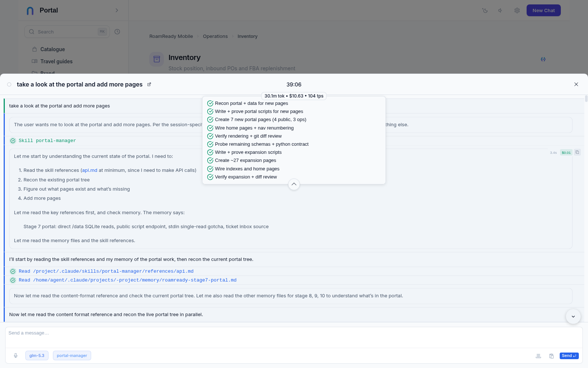Go to RoamReady Mobile breadcrumb

coord(171,36)
